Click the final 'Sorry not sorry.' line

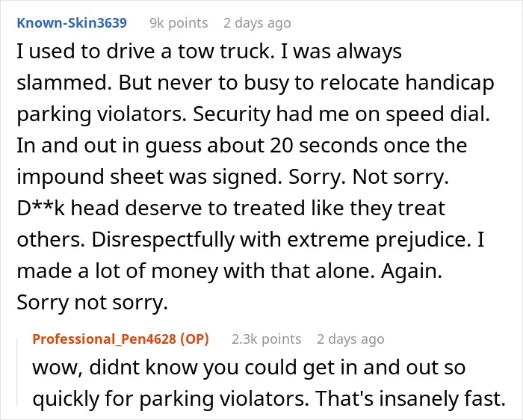(92, 302)
